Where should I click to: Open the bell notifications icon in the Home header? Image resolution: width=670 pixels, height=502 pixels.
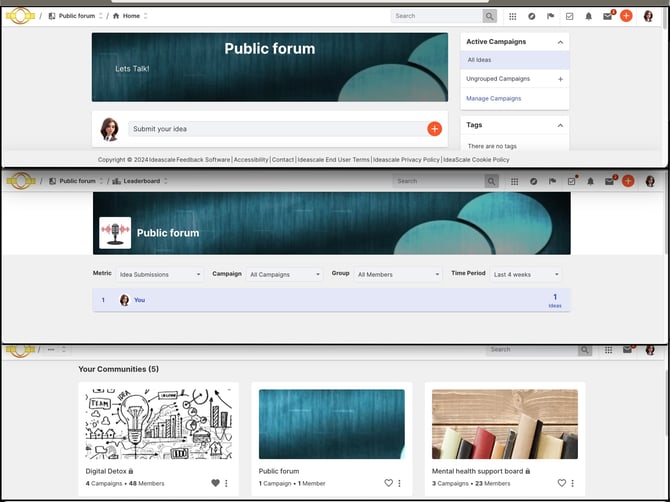click(588, 16)
